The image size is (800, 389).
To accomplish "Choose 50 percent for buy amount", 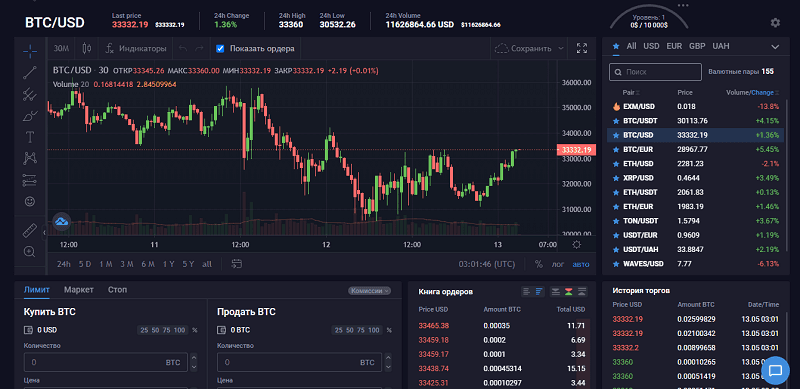I will (x=156, y=330).
